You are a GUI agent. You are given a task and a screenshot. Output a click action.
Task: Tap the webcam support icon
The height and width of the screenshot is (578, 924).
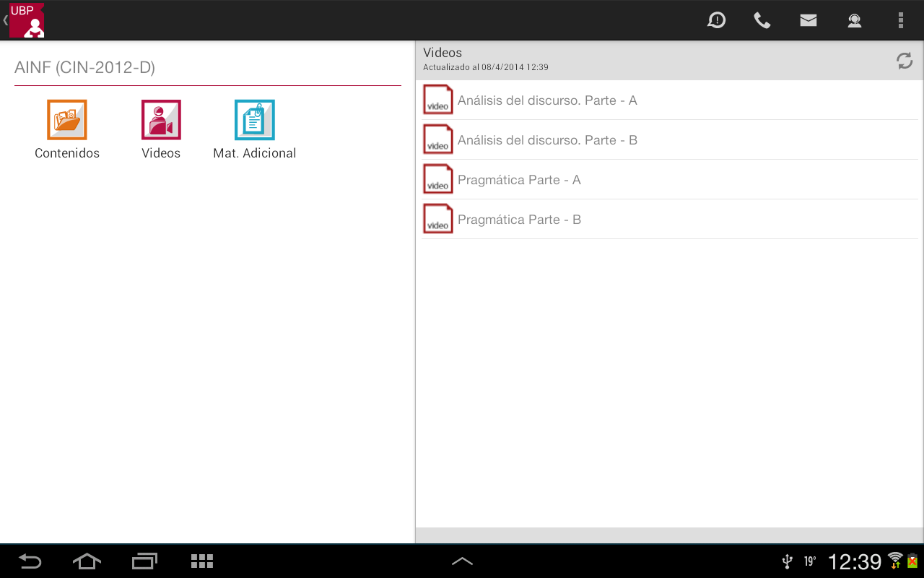pos(855,20)
